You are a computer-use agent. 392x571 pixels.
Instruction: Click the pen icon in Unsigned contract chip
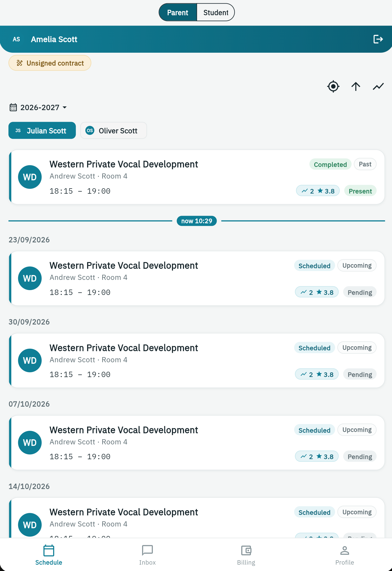[x=20, y=63]
